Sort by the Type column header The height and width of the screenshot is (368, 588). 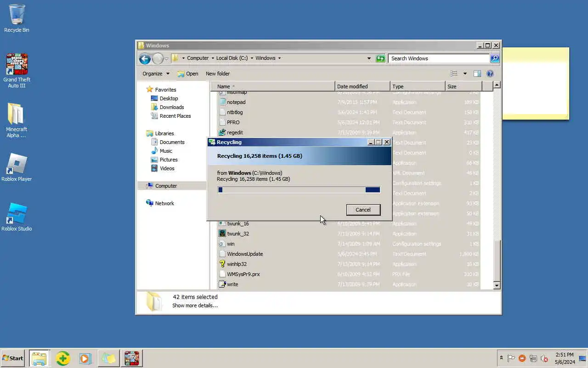418,86
